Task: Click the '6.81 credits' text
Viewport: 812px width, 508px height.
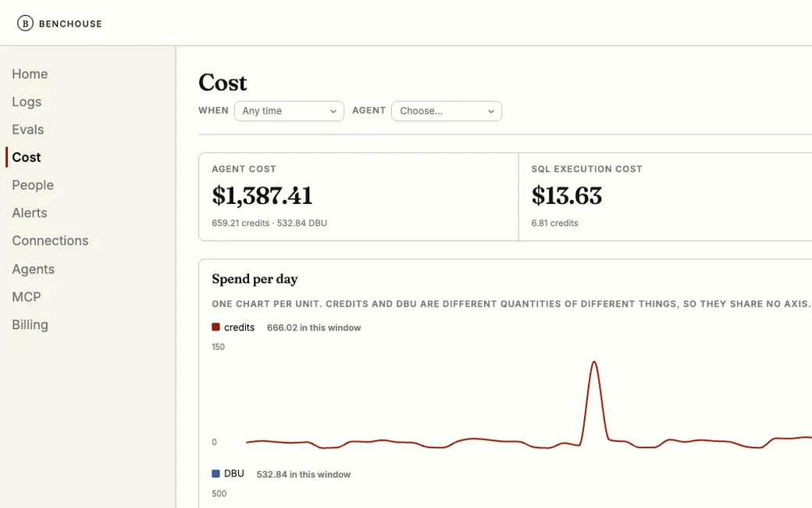Action: (x=554, y=223)
